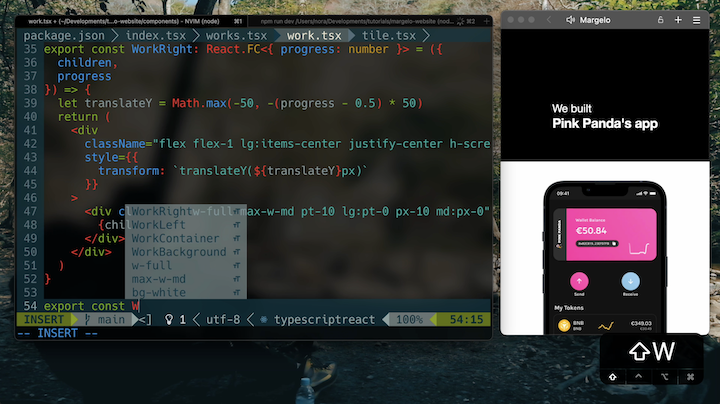Click the main branch indicator in statusline
720x404 pixels.
pyautogui.click(x=110, y=319)
